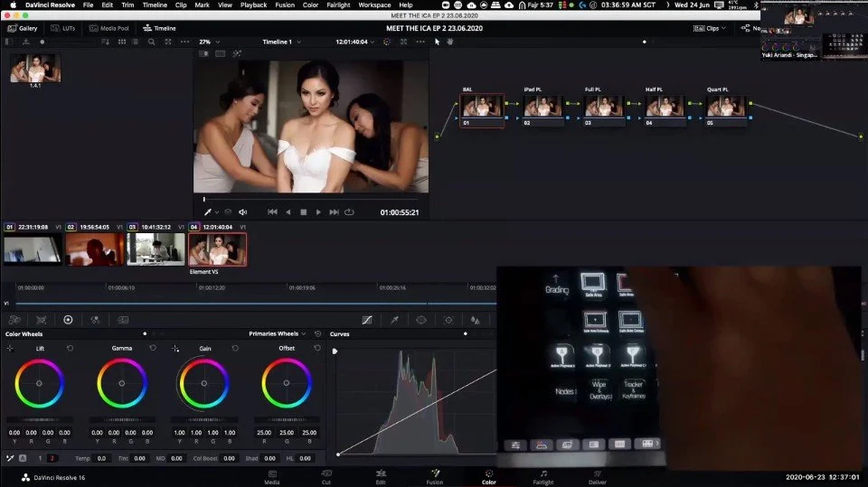This screenshot has width=868, height=487.
Task: Open the Blur palette icon
Action: point(475,320)
